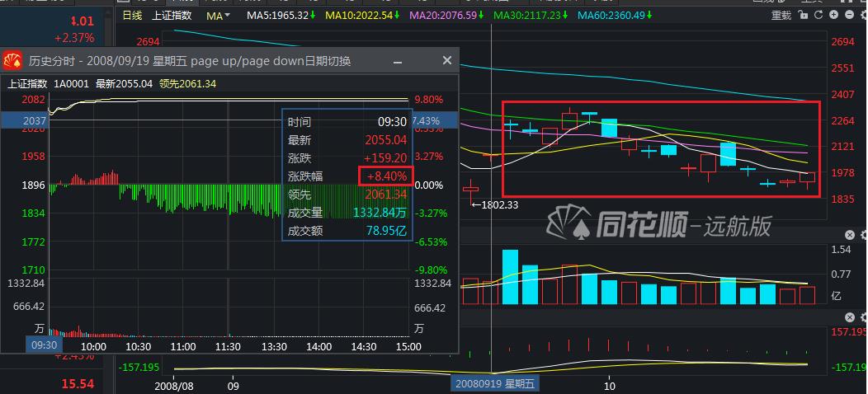The image size is (868, 394).
Task: Click MA10:2022.54 indicator value
Action: pyautogui.click(x=363, y=16)
